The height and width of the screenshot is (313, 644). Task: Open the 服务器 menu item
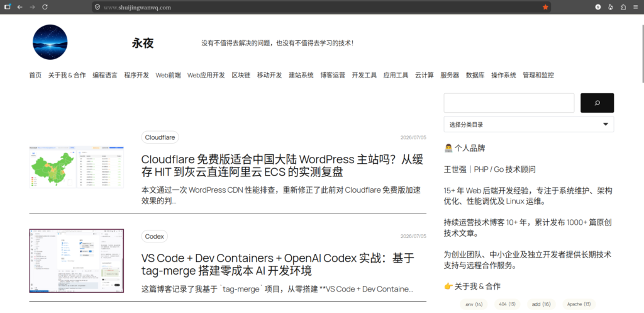(x=450, y=76)
